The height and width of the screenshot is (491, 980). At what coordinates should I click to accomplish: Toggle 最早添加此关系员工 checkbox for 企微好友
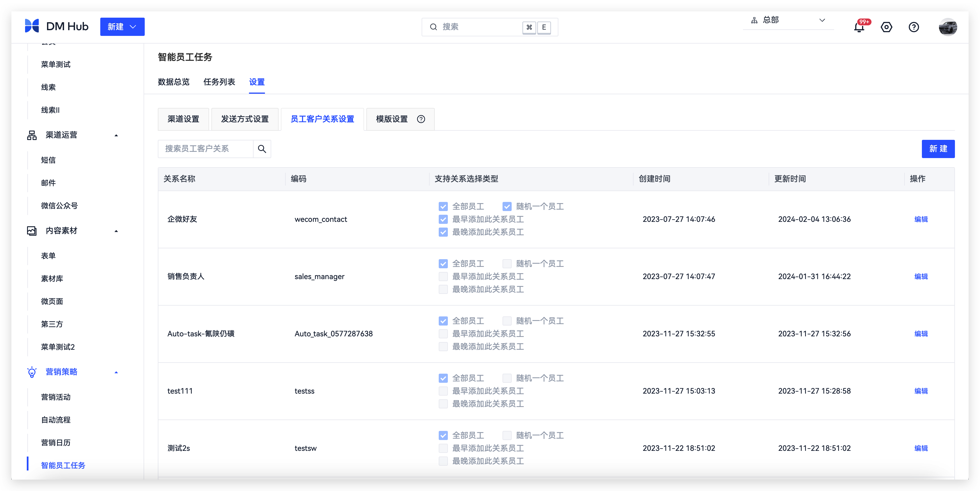(x=443, y=220)
